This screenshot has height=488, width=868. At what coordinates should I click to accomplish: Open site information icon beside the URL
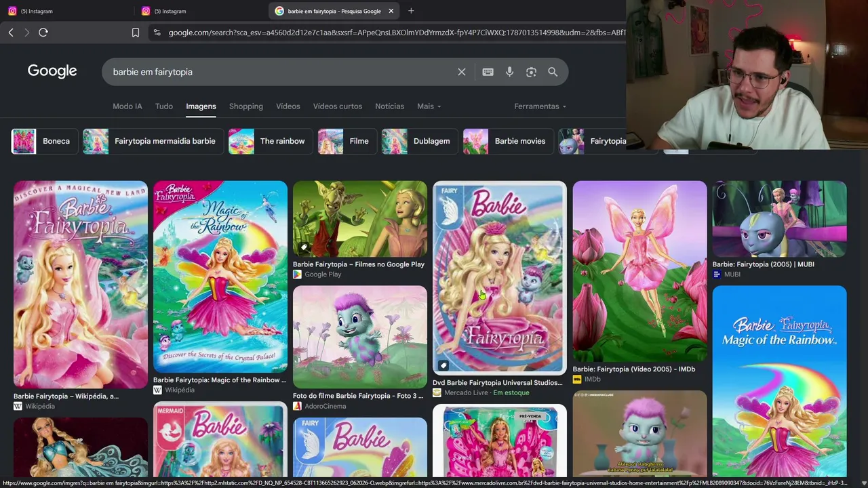[157, 33]
